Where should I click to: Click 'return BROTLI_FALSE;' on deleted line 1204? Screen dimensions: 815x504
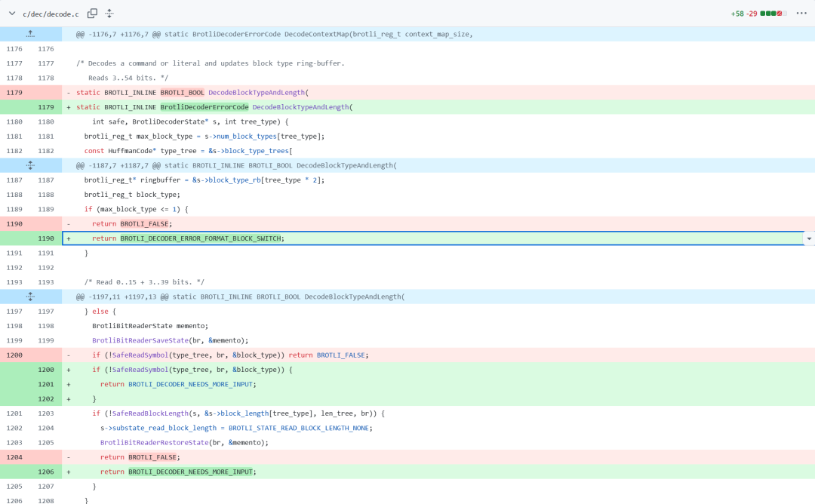coord(140,457)
